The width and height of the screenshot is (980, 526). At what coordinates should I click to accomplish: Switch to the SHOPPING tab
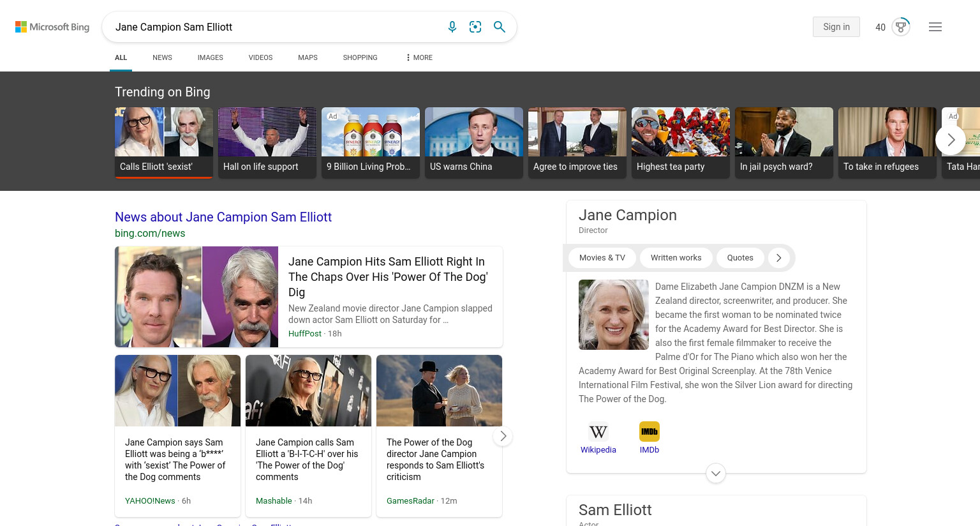360,57
